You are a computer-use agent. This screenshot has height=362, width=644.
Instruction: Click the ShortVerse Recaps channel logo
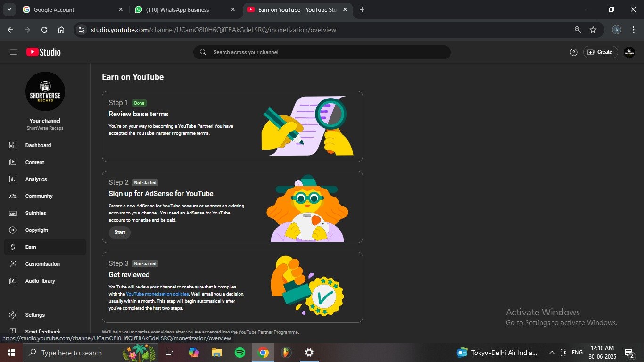coord(45,91)
